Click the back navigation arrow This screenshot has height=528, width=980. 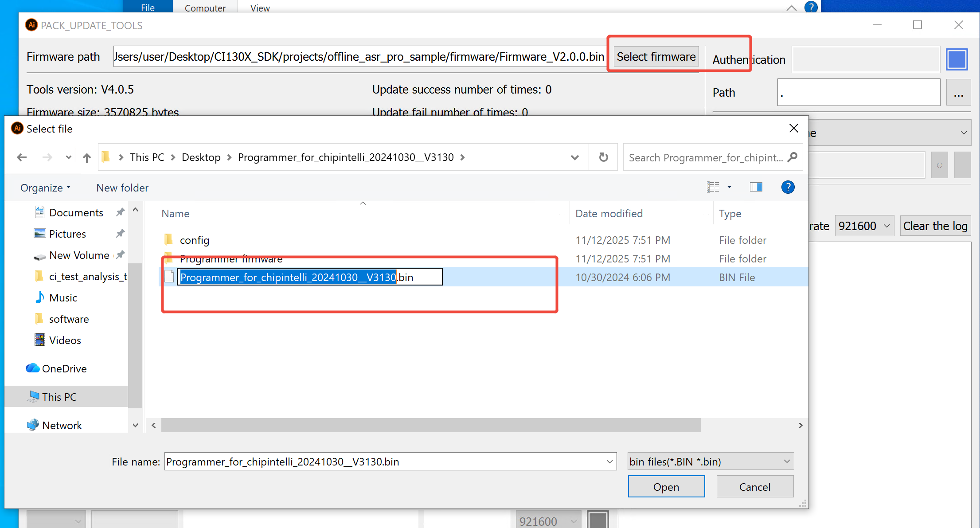(22, 157)
